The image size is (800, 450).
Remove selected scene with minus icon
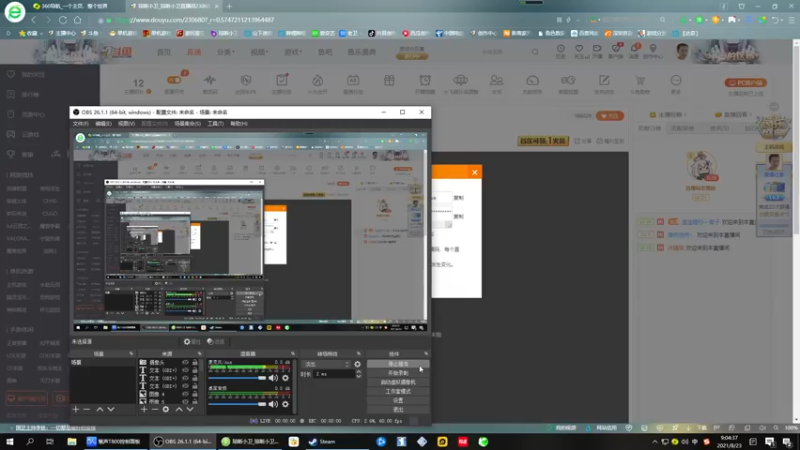pos(87,409)
